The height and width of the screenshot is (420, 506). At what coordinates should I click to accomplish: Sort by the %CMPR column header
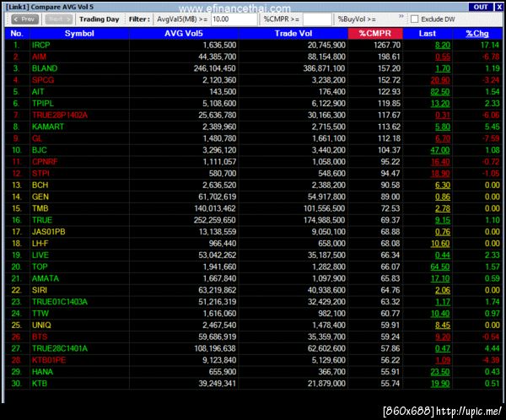point(375,33)
